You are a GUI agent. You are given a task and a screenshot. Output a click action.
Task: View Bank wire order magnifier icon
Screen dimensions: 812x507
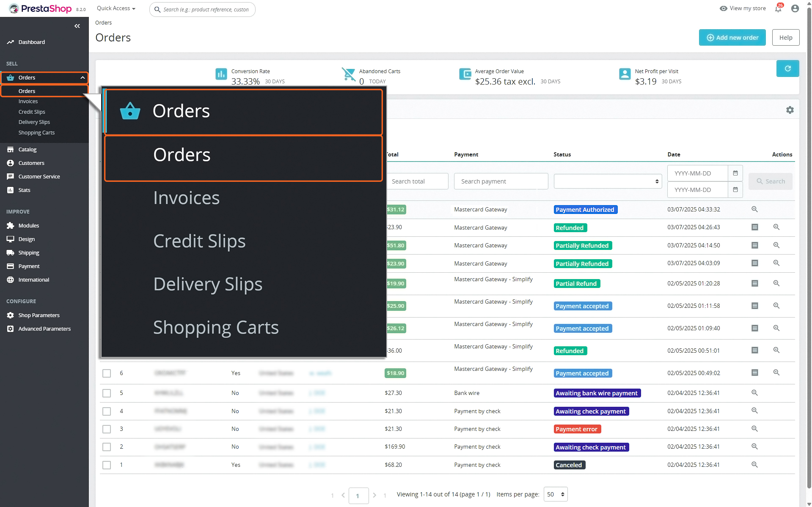pos(754,393)
